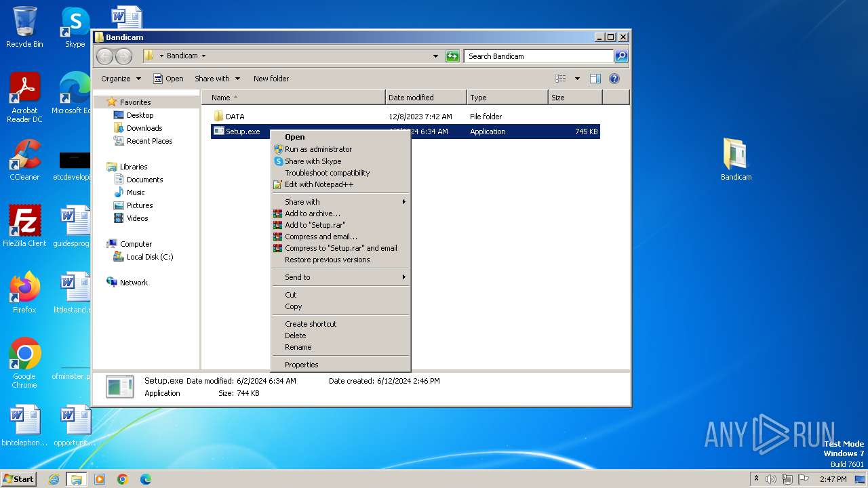The height and width of the screenshot is (488, 868).
Task: Open the bintelephon Word document icon
Action: pyautogui.click(x=24, y=426)
